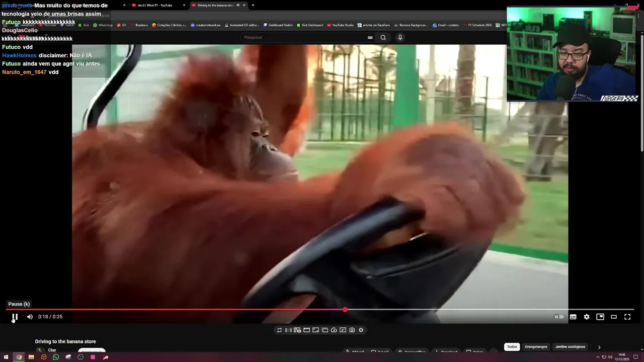Open enhancer options gear icon below video
Viewport: 644px width, 362px height.
pyautogui.click(x=361, y=330)
